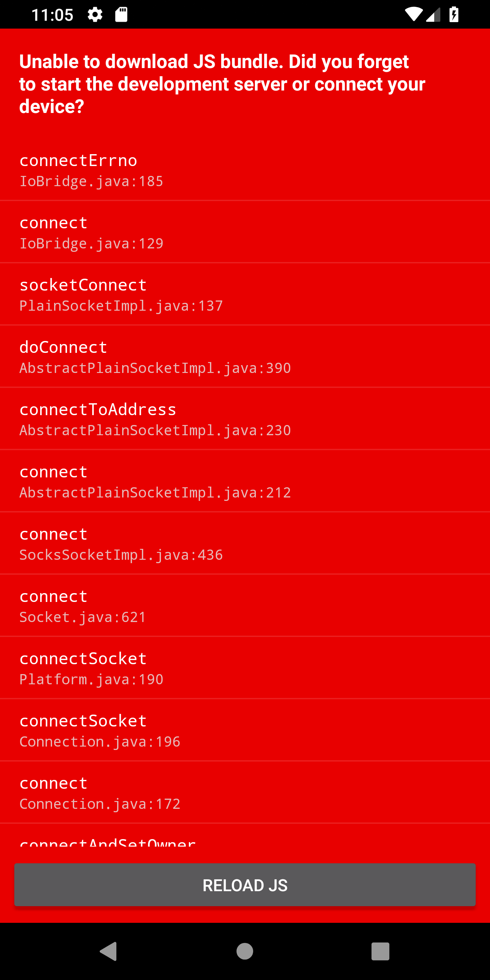The width and height of the screenshot is (490, 980).
Task: Select the doConnect stack frame
Action: click(245, 356)
